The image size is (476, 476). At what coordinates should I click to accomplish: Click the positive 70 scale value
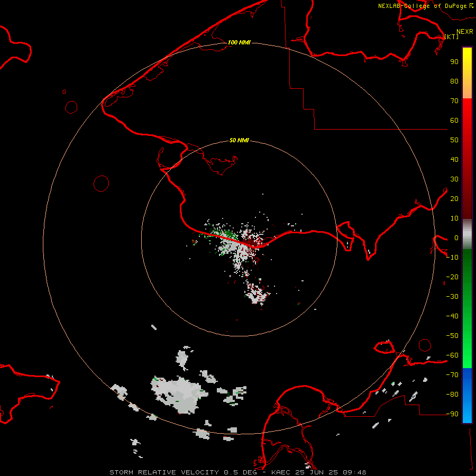pyautogui.click(x=454, y=101)
